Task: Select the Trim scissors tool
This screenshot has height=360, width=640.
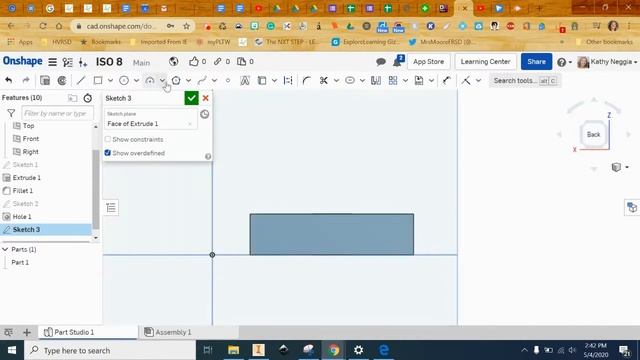Action: click(324, 80)
